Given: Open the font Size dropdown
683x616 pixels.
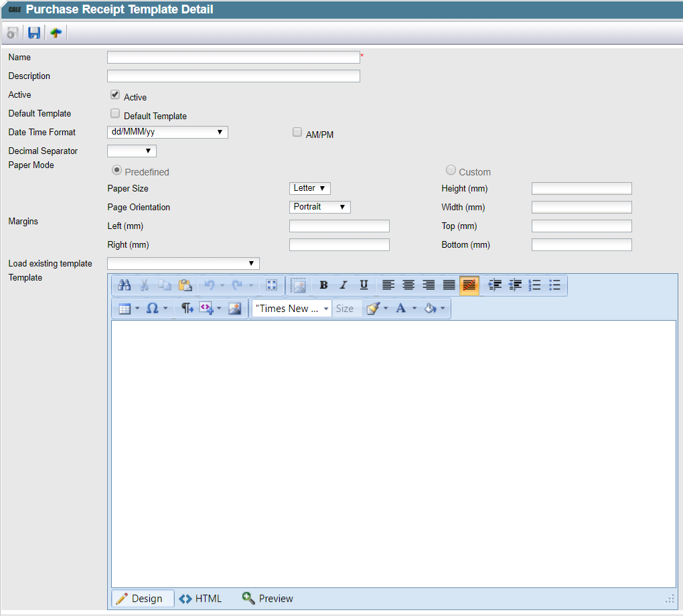Looking at the screenshot, I should click(x=347, y=309).
